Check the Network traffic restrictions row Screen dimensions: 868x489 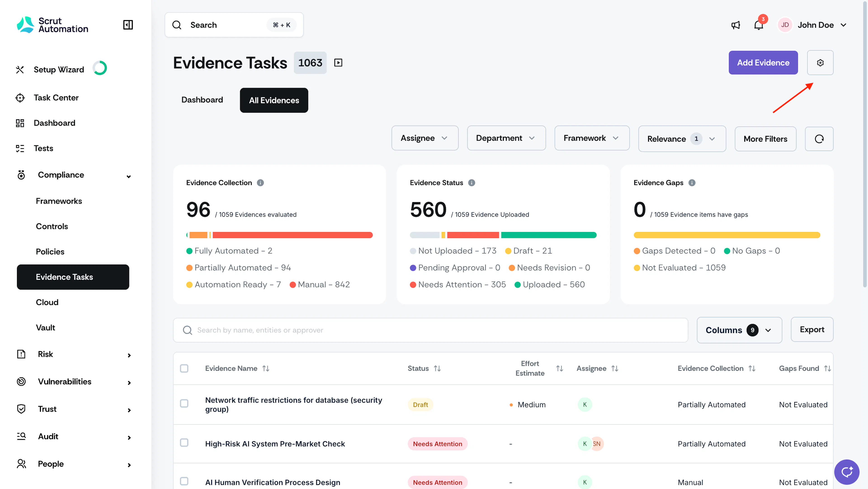(x=184, y=403)
